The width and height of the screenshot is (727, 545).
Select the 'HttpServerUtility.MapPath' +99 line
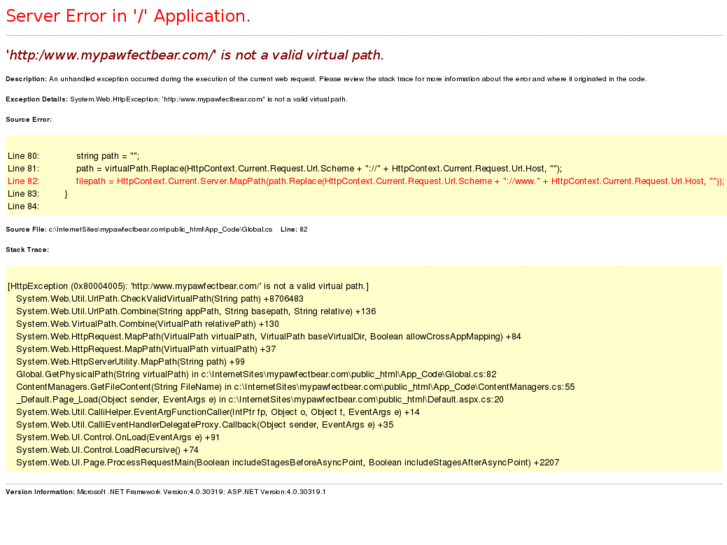(x=130, y=361)
